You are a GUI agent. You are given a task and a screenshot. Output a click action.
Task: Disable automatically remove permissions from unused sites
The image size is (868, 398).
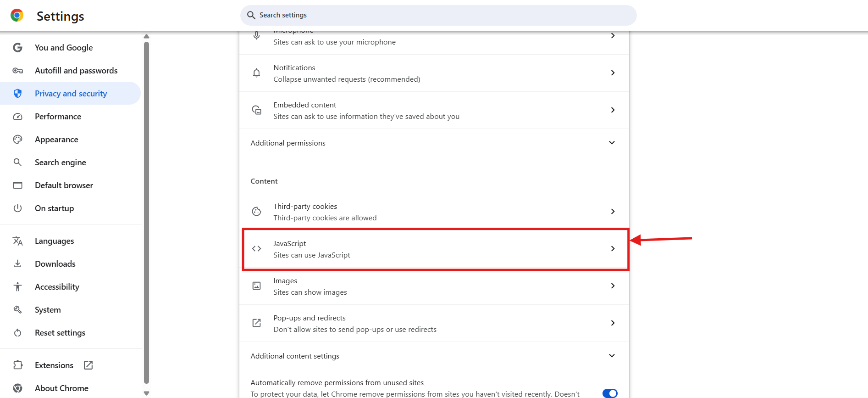(x=609, y=393)
